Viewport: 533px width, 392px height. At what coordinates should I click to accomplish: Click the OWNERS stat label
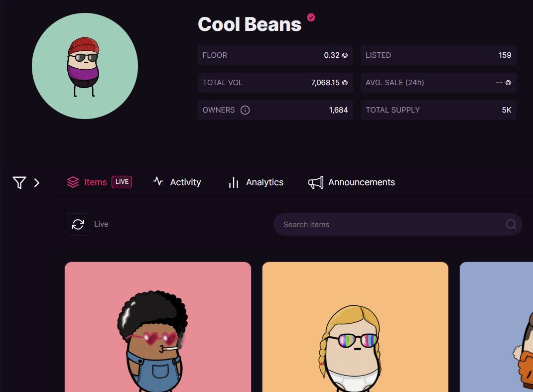tap(219, 110)
